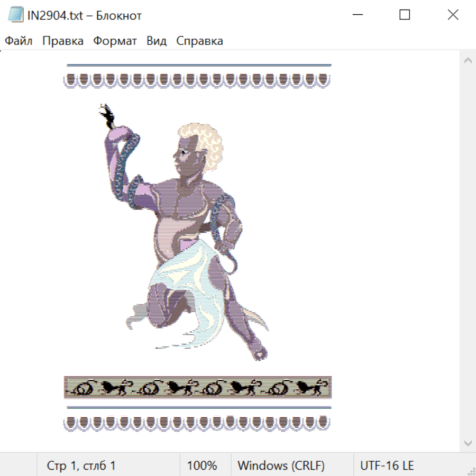
Task: Click the lion frieze band below the figure
Action: tap(198, 388)
